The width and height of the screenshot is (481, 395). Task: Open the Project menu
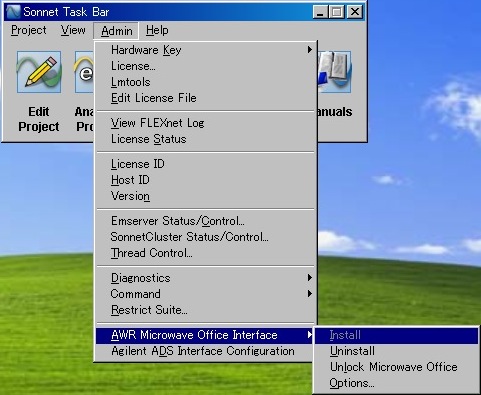pos(29,30)
